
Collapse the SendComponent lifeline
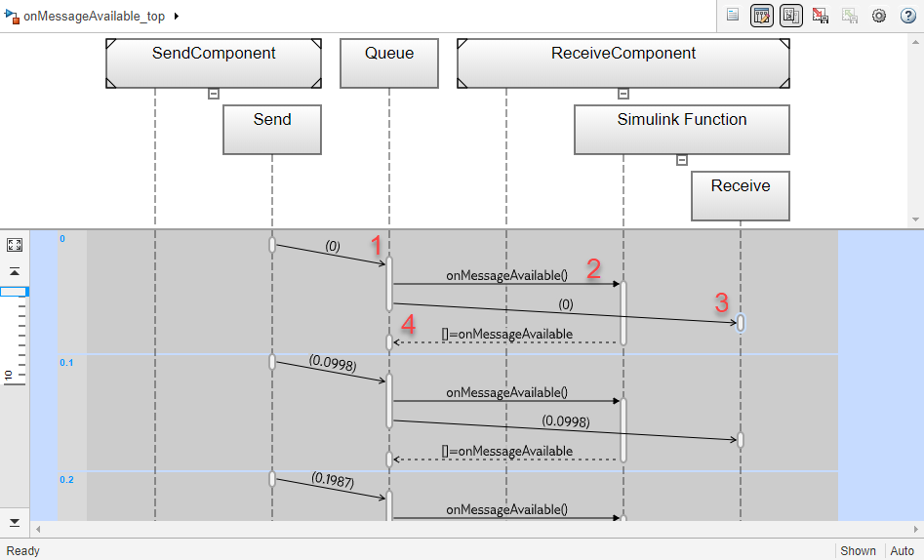pyautogui.click(x=214, y=94)
